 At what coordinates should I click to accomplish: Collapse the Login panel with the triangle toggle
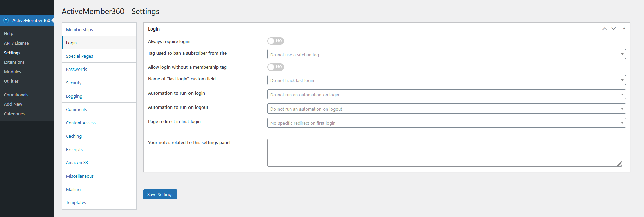coord(624,29)
